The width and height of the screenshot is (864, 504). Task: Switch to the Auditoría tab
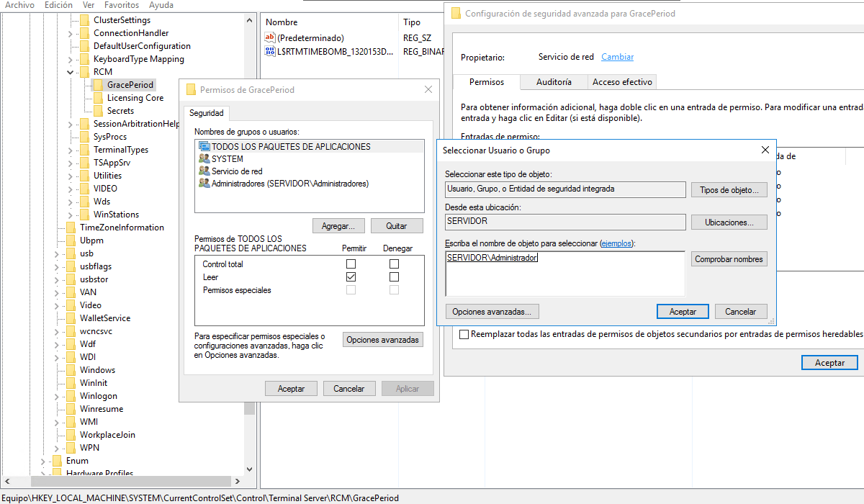(554, 82)
